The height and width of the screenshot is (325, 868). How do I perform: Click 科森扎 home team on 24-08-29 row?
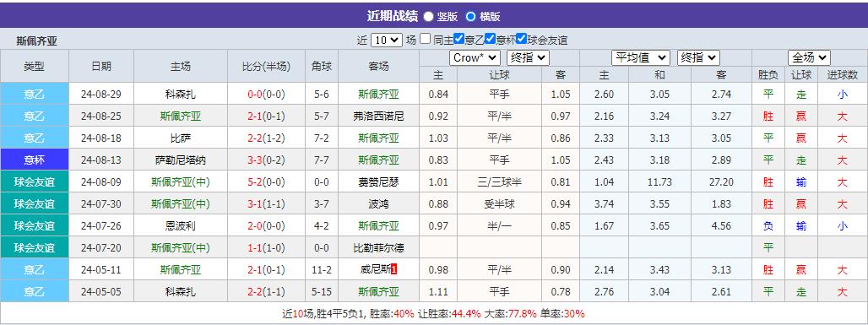181,94
